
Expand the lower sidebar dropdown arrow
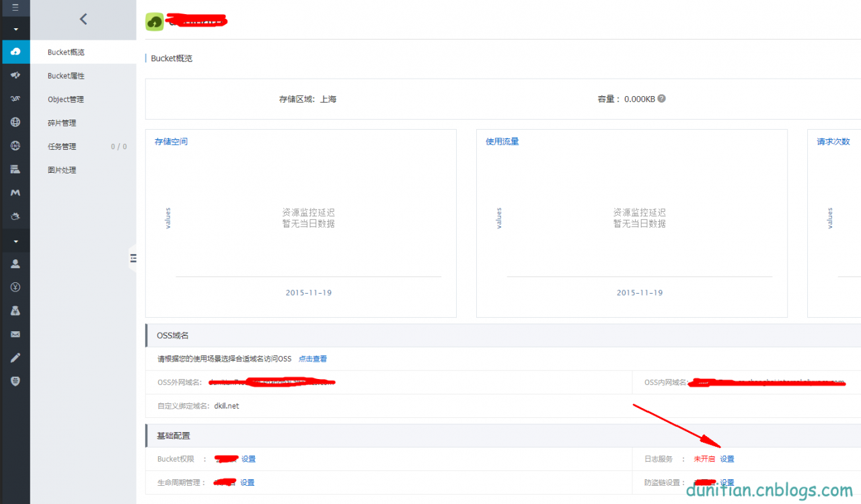[x=15, y=241]
